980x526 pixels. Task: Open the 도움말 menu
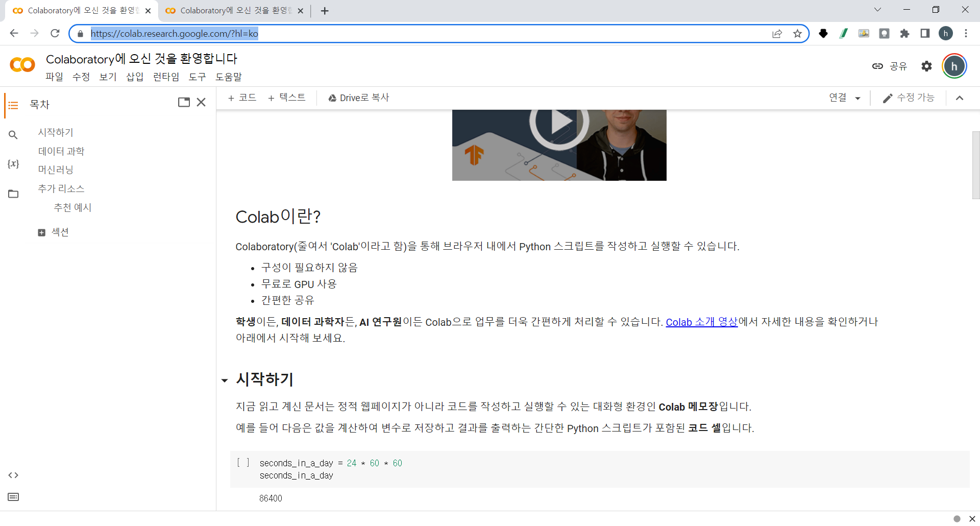[x=229, y=77]
